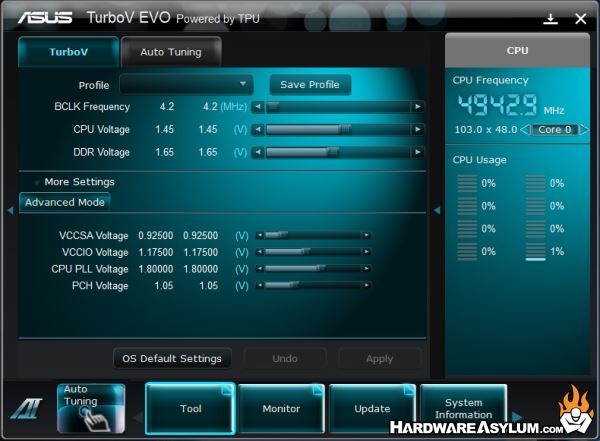Click the Save Profile button
Image resolution: width=600 pixels, height=441 pixels.
point(310,85)
